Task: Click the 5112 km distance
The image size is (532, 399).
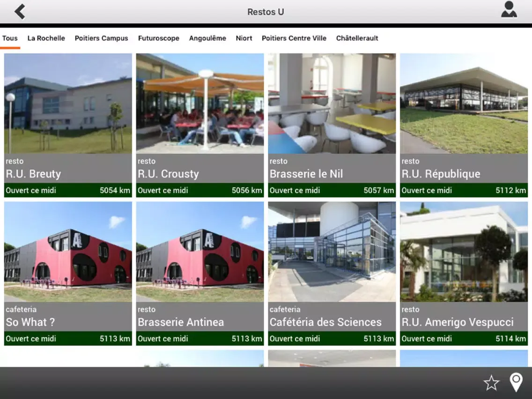Action: [x=510, y=190]
